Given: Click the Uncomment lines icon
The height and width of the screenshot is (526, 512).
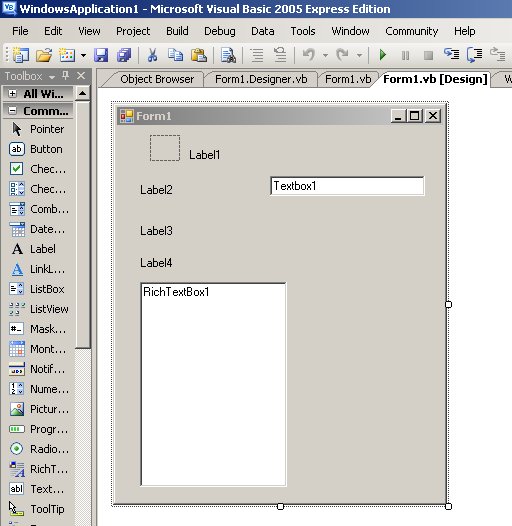Looking at the screenshot, I should [x=280, y=55].
